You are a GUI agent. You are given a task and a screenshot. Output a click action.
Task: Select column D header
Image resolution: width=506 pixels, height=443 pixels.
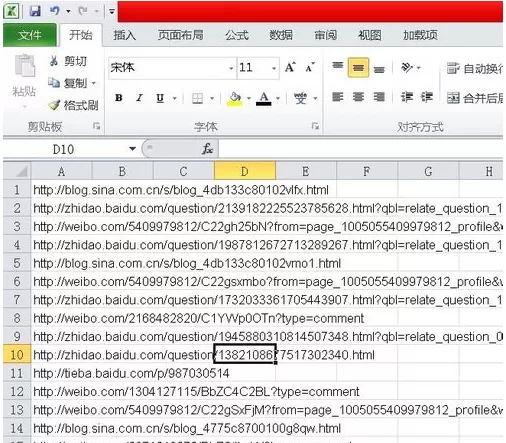point(245,171)
